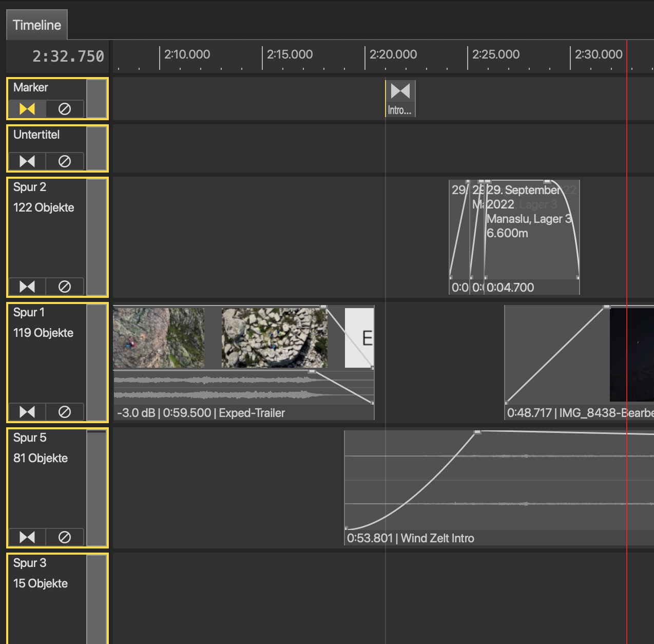This screenshot has width=654, height=644.
Task: Click the disable icon on Marker track
Action: (65, 109)
